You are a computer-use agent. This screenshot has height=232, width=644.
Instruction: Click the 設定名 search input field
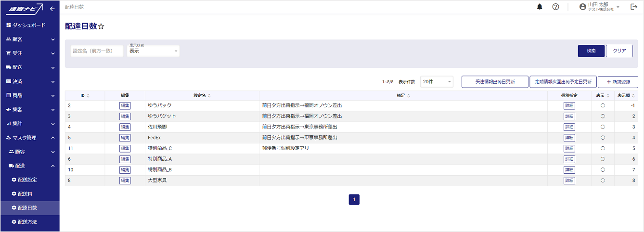(x=97, y=51)
